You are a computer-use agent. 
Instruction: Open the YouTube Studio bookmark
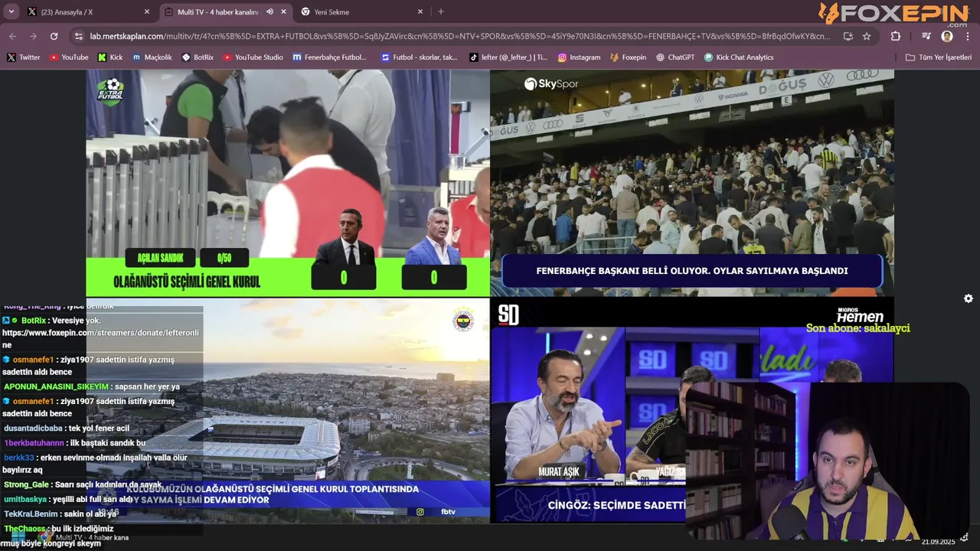(x=253, y=57)
